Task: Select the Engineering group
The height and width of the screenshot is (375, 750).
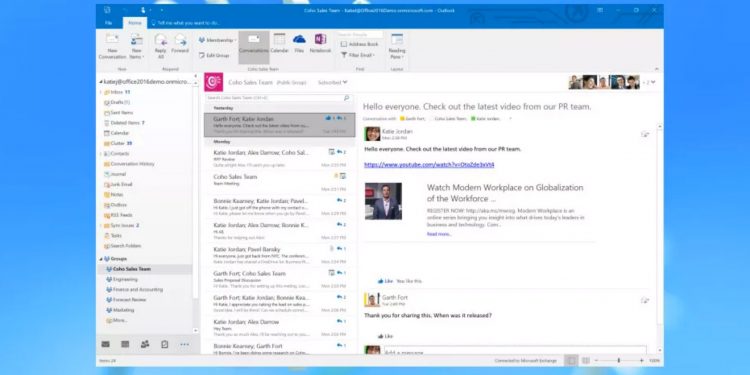Action: (122, 279)
